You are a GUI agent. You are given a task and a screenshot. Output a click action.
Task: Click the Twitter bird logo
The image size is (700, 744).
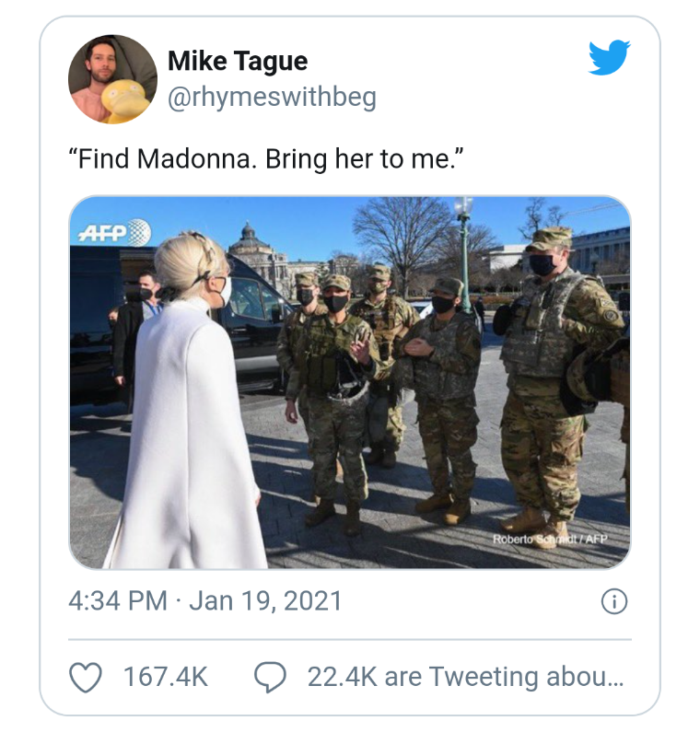(609, 59)
